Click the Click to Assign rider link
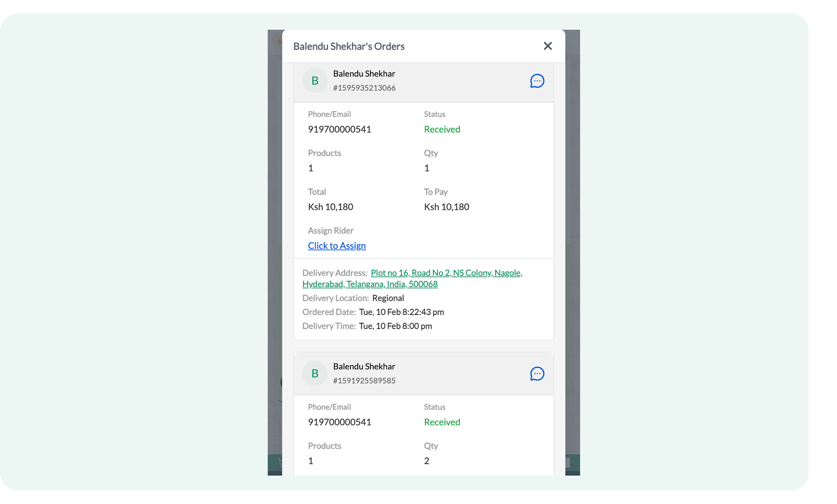 click(x=336, y=246)
